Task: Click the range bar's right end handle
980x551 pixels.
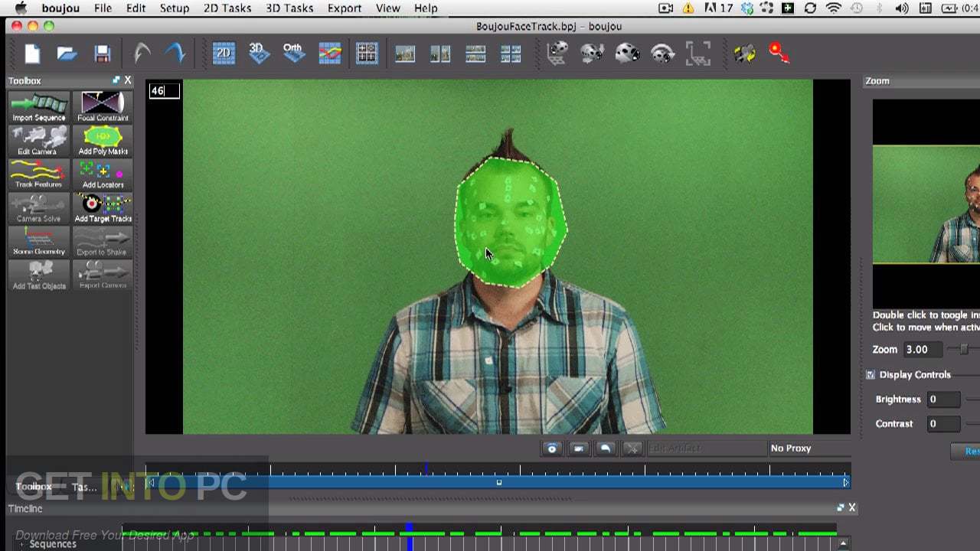Action: (x=846, y=482)
